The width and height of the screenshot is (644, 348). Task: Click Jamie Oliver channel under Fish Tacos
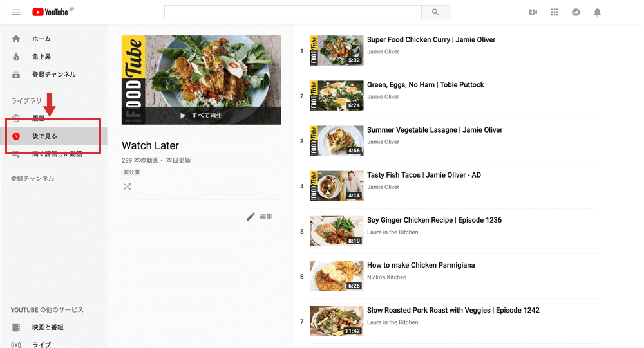point(383,187)
